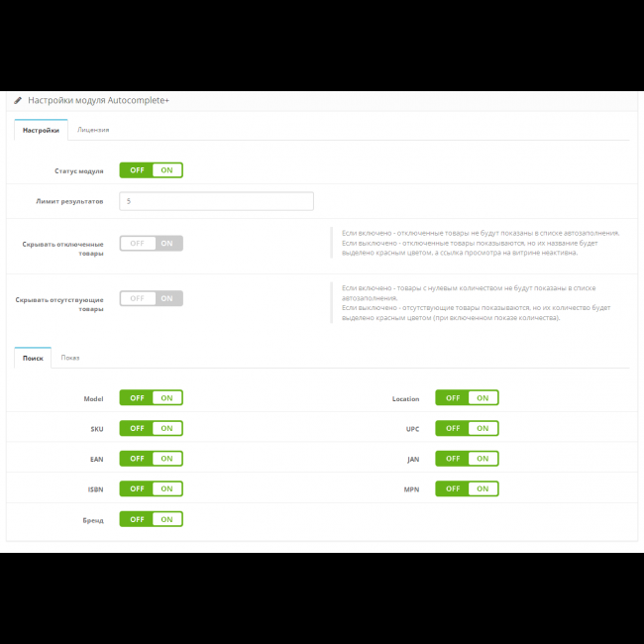
Task: Toggle the Бренд search switch
Action: (151, 519)
